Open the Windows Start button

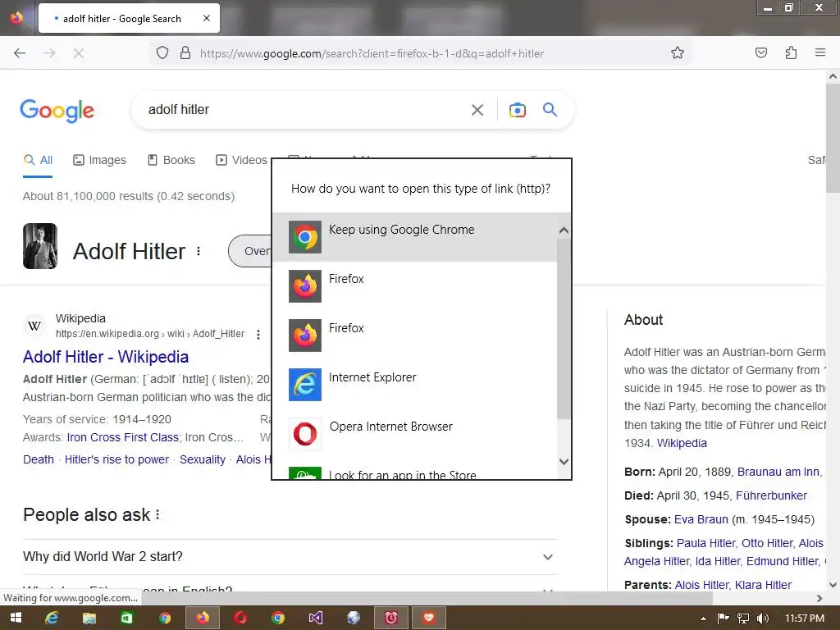click(x=16, y=618)
